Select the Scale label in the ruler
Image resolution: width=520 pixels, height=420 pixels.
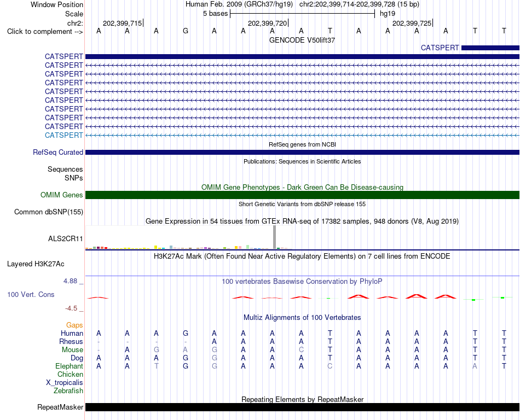click(x=74, y=14)
